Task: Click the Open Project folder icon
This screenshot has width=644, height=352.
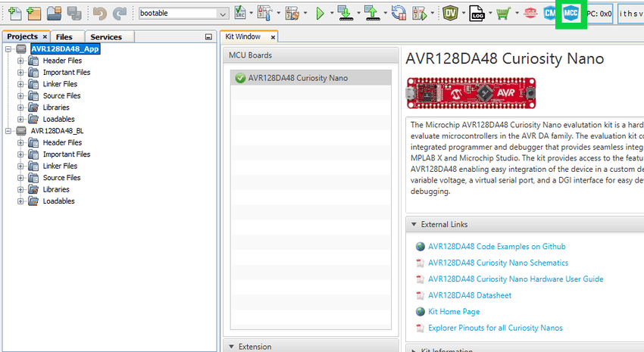Action: pos(54,14)
